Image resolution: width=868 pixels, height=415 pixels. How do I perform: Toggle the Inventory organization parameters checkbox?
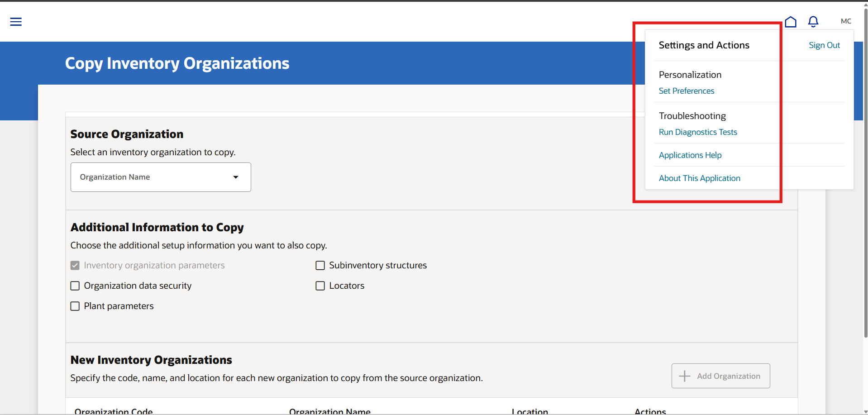coord(75,265)
